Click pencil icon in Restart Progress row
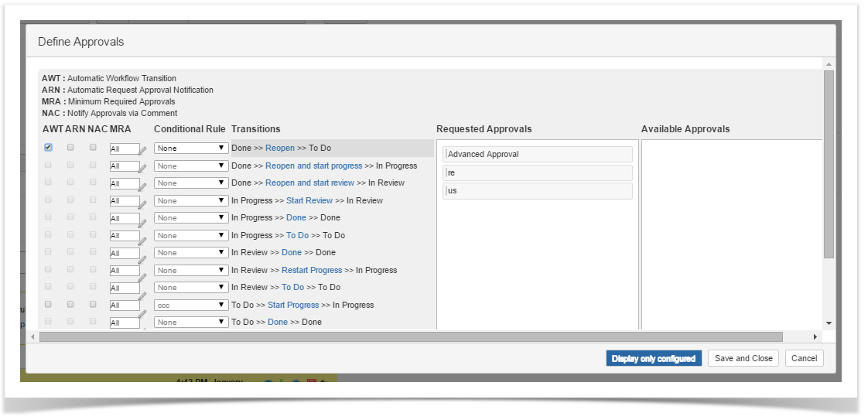 pos(142,274)
